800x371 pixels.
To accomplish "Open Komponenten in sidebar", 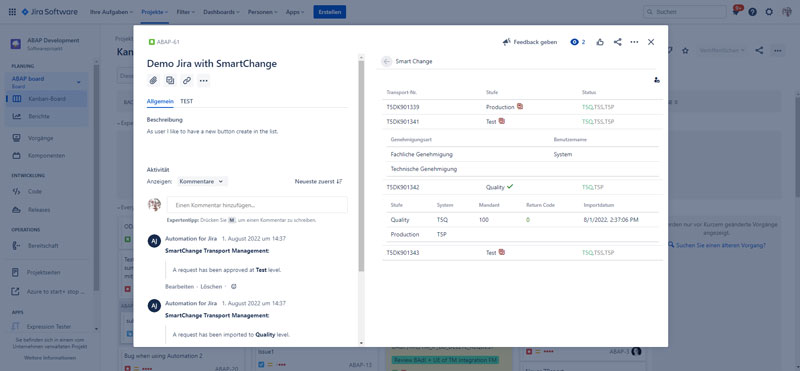I will point(46,156).
